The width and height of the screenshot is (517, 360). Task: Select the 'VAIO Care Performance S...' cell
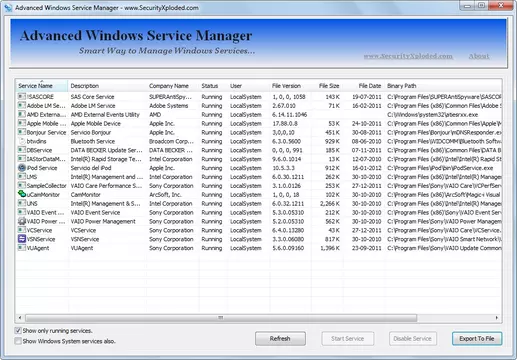click(106, 186)
